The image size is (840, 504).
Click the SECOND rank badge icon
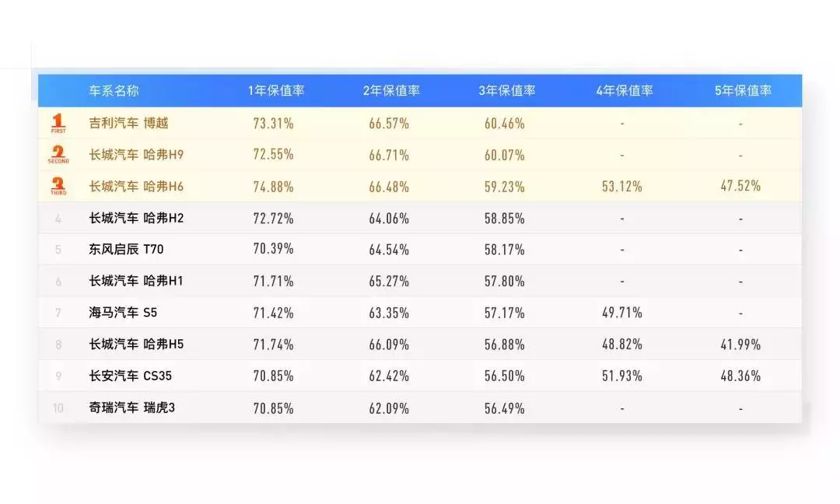[x=58, y=154]
